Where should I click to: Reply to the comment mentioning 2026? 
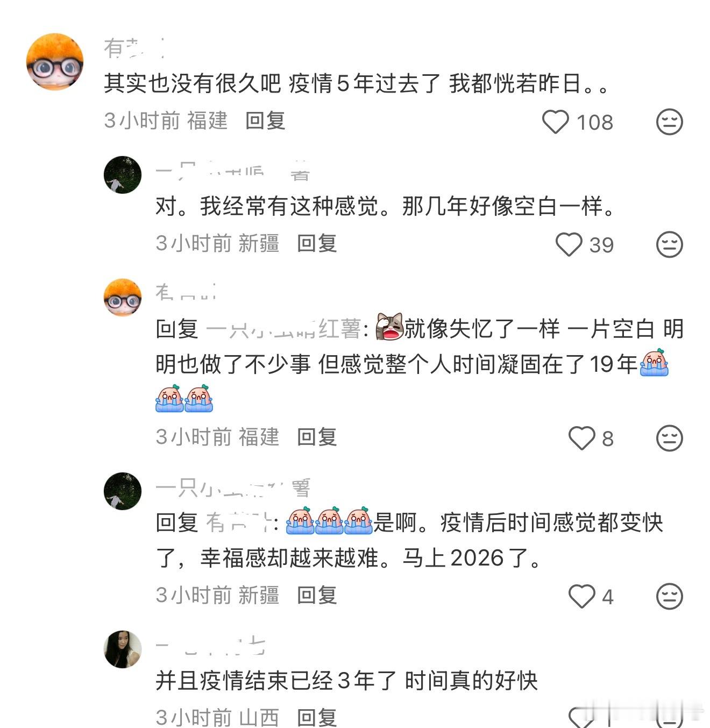pos(317,595)
